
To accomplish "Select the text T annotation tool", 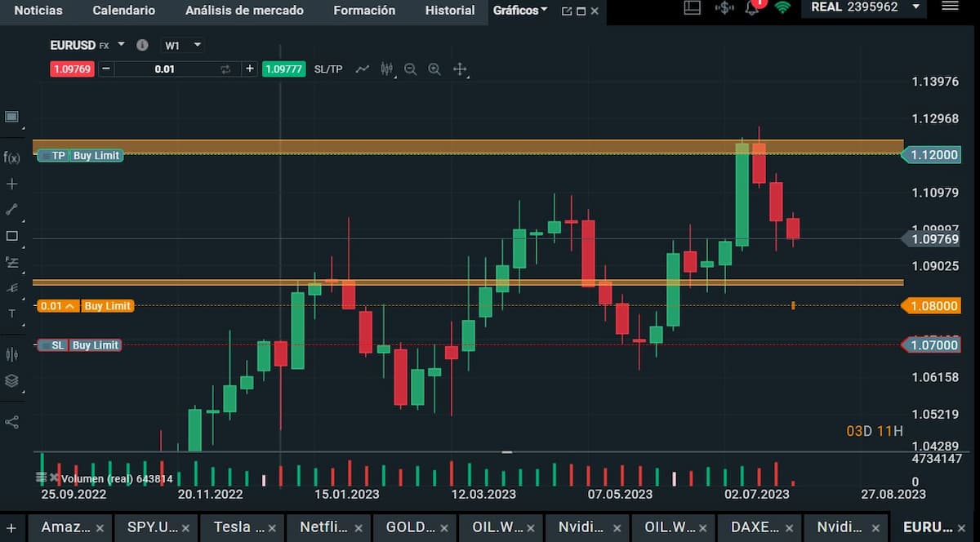I will tap(11, 313).
